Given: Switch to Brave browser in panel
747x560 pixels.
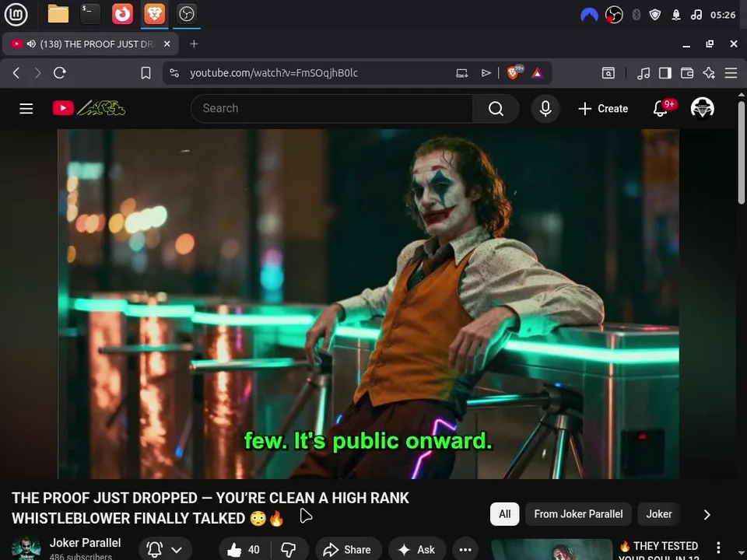Looking at the screenshot, I should click(x=154, y=14).
